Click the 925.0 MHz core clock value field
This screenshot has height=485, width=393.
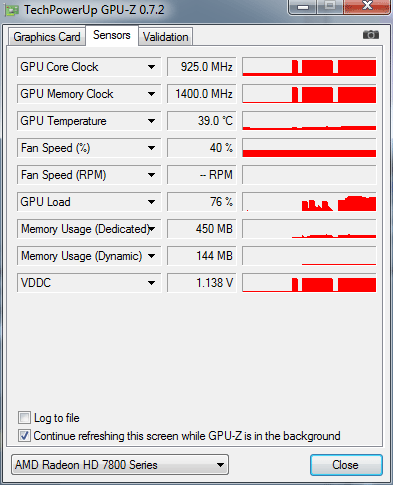click(202, 67)
